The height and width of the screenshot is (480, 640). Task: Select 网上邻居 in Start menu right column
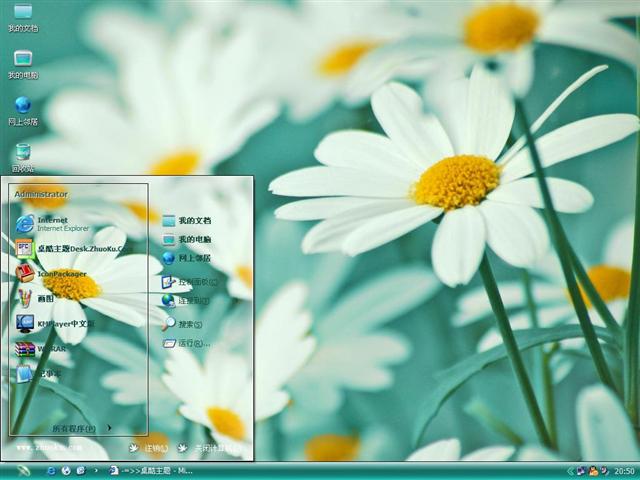pyautogui.click(x=187, y=258)
